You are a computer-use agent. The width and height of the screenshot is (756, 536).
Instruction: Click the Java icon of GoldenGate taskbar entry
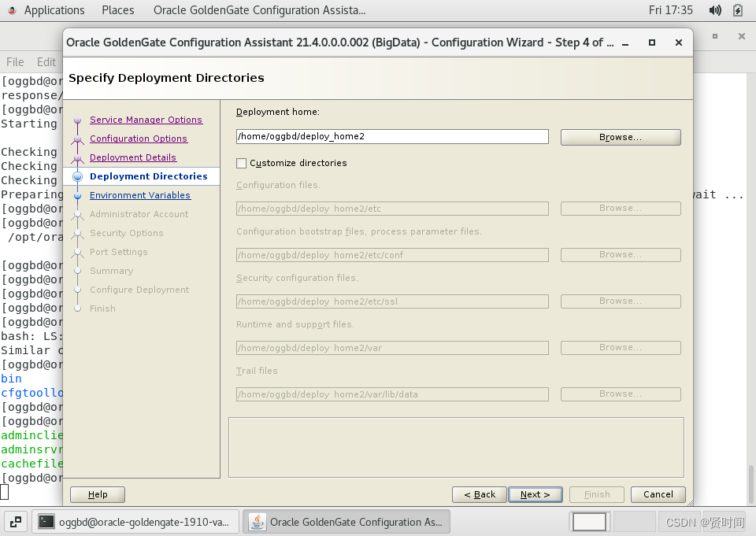258,522
